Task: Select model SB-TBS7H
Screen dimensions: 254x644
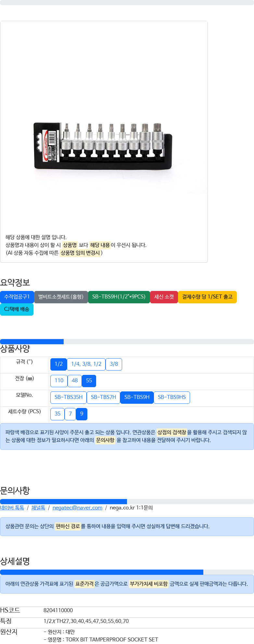Action: coord(103,397)
